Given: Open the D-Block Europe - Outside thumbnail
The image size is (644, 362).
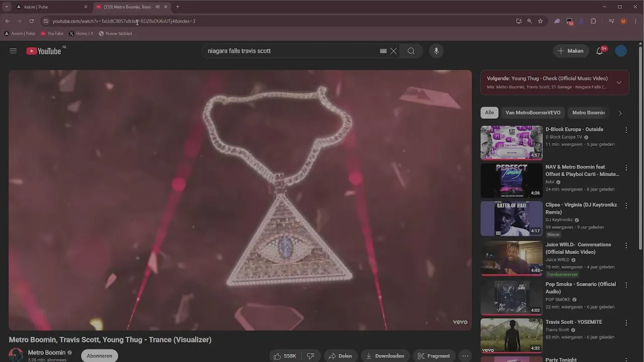Looking at the screenshot, I should [x=511, y=143].
